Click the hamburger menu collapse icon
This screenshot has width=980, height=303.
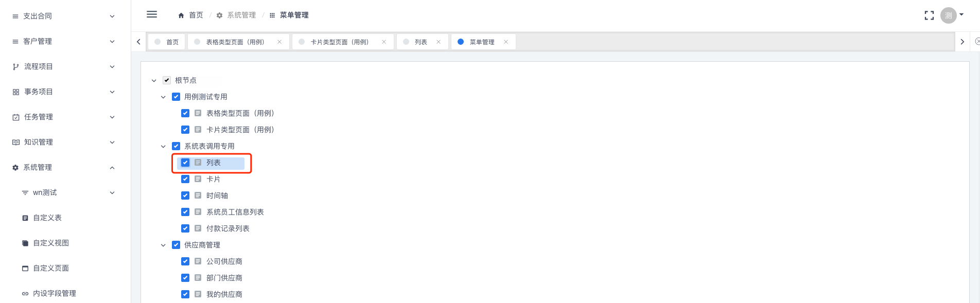coord(152,14)
